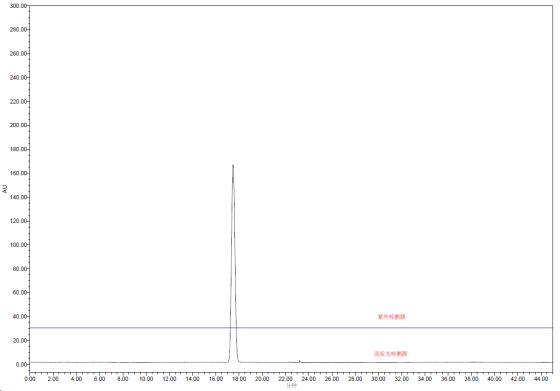Click the base of the main peak
The width and height of the screenshot is (560, 391).
[x=233, y=362]
